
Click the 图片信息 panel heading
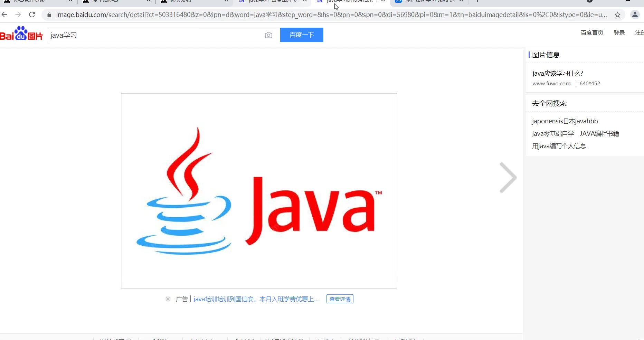click(x=546, y=55)
